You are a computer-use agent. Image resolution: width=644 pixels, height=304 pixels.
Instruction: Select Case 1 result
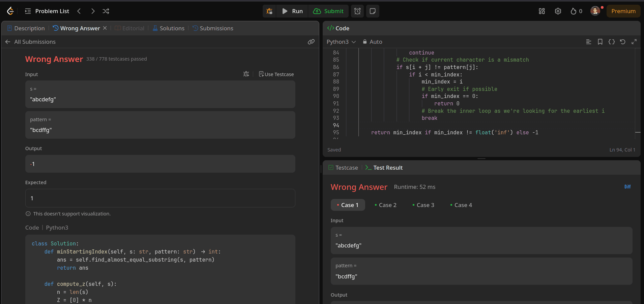348,205
